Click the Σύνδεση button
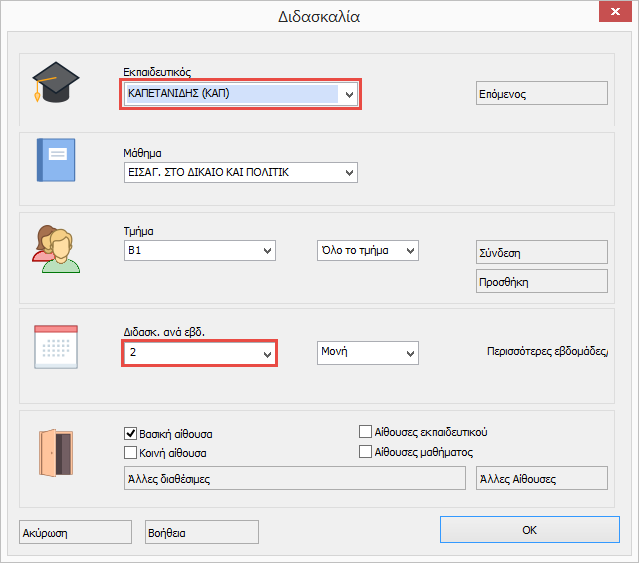The image size is (639, 563). (540, 253)
